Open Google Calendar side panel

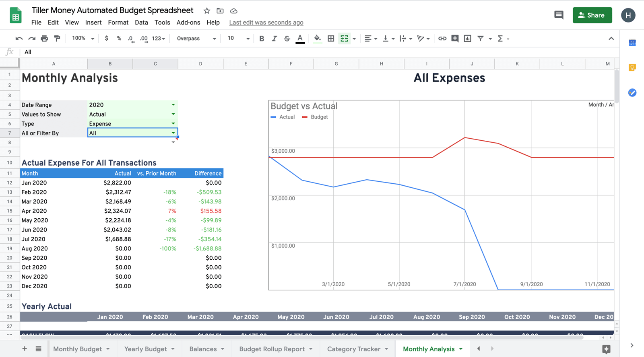(x=632, y=43)
